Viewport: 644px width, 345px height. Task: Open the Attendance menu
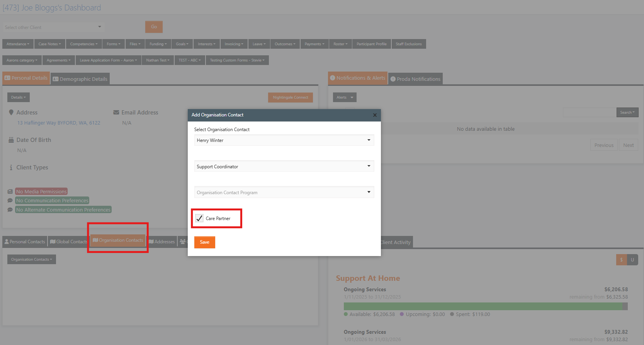pos(18,44)
